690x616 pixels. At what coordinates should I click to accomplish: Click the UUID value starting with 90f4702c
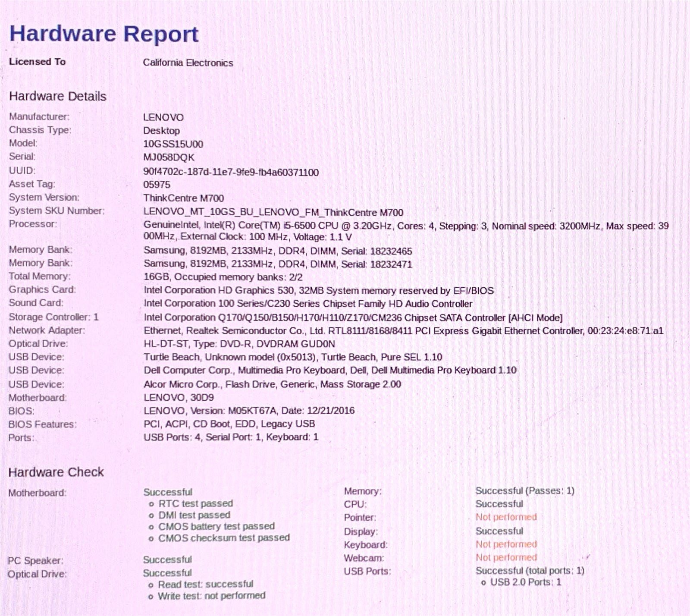(x=231, y=172)
